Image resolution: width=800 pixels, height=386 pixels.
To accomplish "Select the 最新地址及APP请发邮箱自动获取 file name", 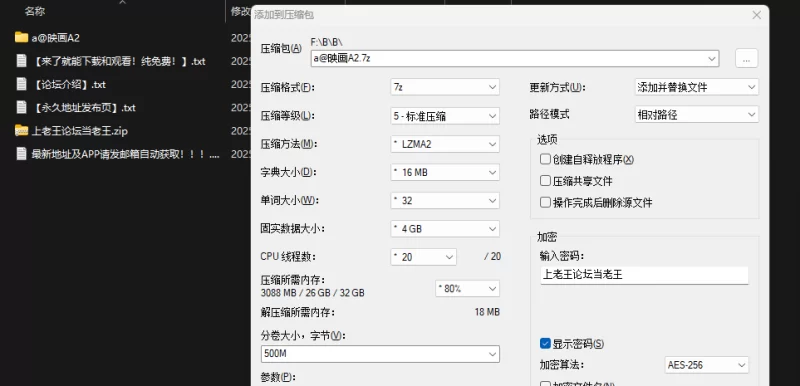I will pos(126,154).
